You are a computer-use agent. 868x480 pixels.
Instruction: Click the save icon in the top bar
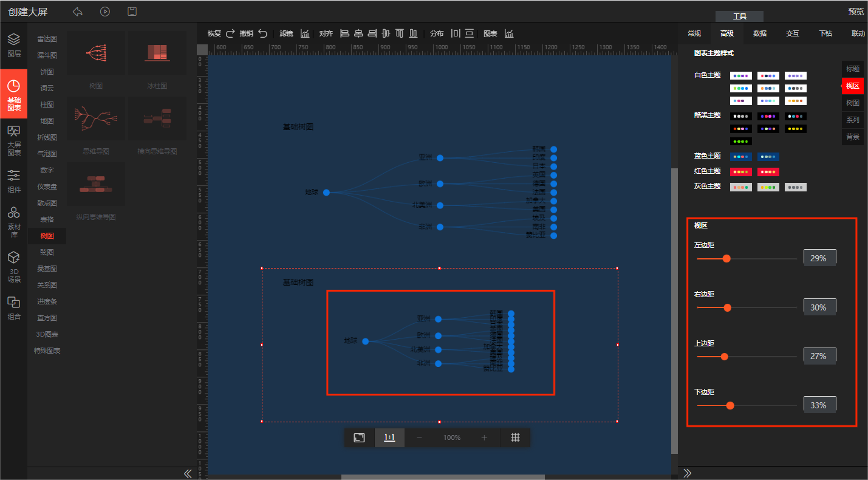tap(132, 12)
